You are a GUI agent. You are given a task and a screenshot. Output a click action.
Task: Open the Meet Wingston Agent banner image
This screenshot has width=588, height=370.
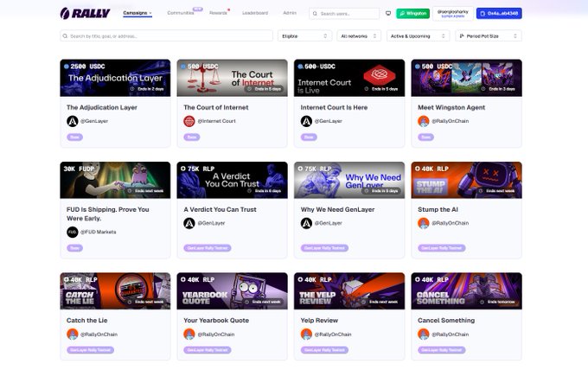[466, 78]
